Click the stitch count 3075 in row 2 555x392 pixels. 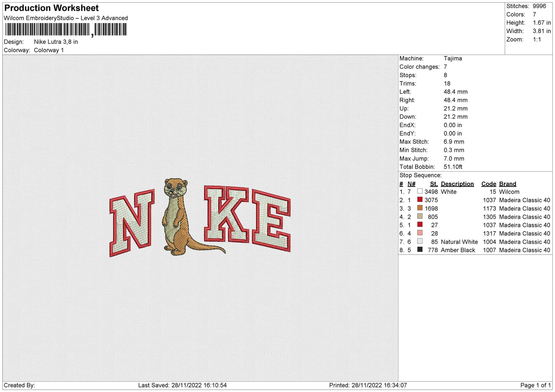[x=431, y=200]
